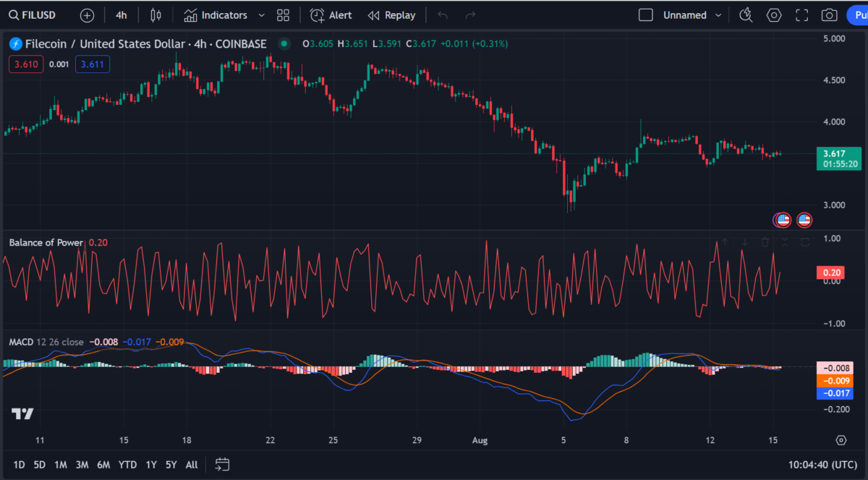Select the YTD date range

click(128, 464)
